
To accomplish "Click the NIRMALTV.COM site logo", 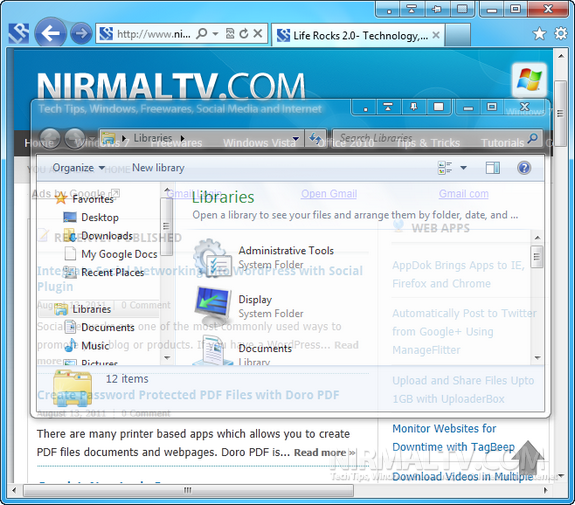I will tap(171, 86).
